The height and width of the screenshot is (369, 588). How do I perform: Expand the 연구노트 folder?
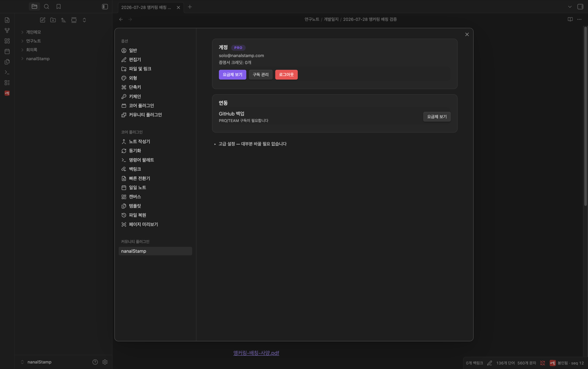[33, 41]
